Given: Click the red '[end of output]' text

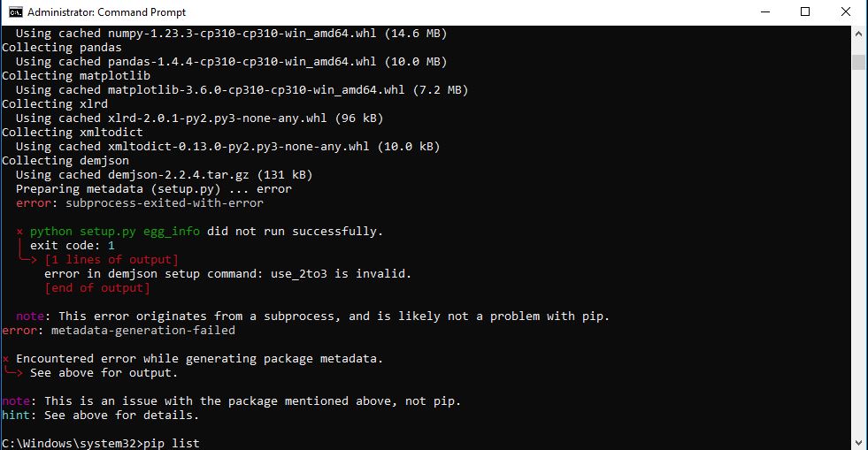Looking at the screenshot, I should click(x=96, y=288).
